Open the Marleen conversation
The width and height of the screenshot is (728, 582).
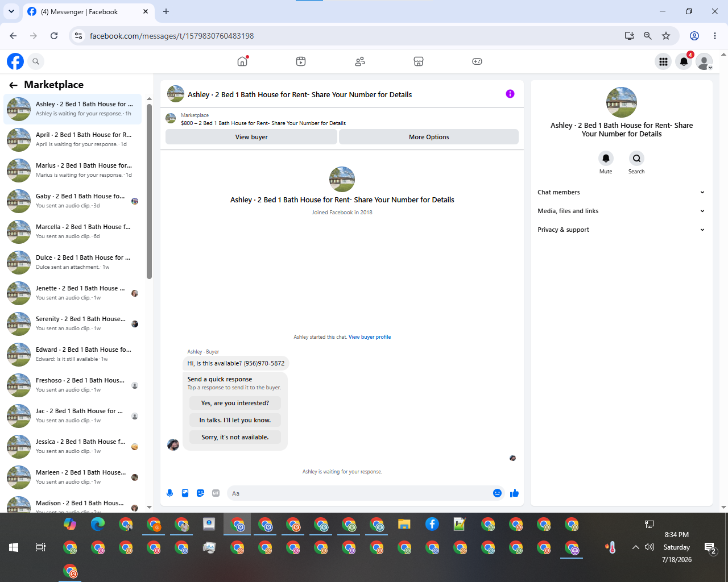coord(73,477)
